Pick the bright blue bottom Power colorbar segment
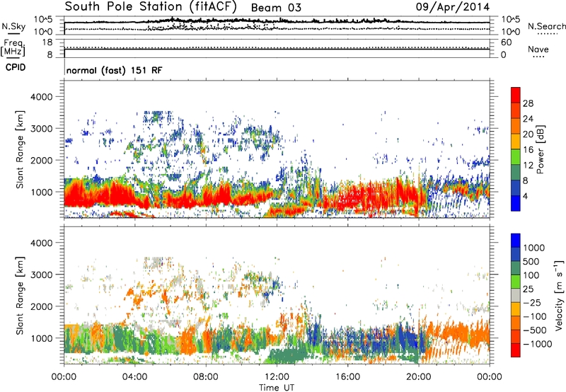 click(x=516, y=203)
